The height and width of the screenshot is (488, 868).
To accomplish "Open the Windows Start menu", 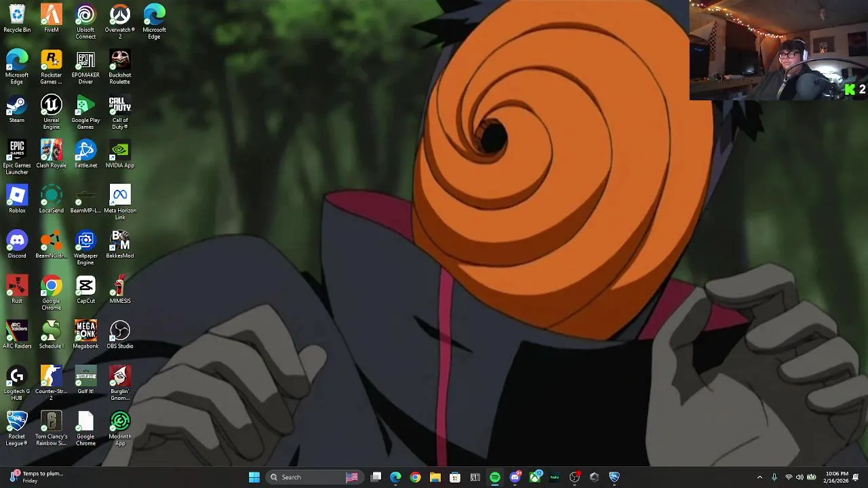I will [x=254, y=477].
